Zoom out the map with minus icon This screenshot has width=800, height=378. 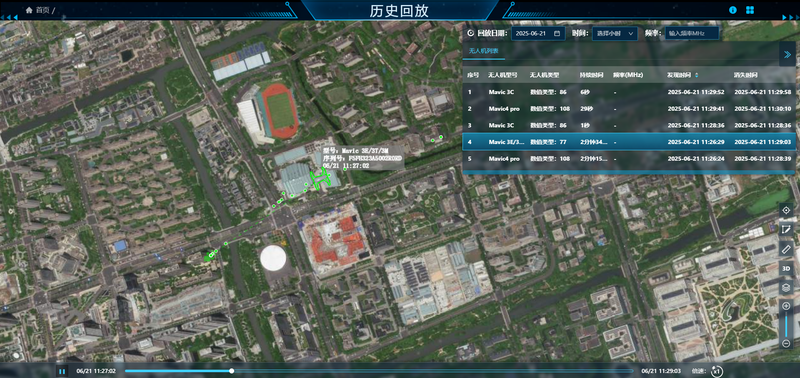point(786,343)
